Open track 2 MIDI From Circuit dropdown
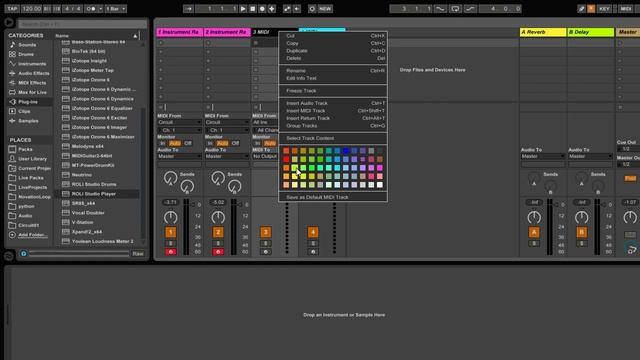Screen dimensions: 640x360 [x=227, y=122]
